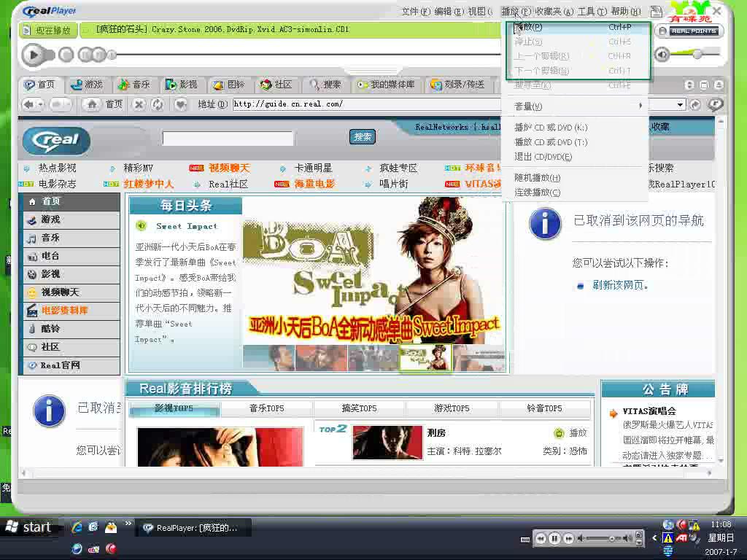Open 海量电影 link
Image resolution: width=747 pixels, height=560 pixels.
point(314,184)
